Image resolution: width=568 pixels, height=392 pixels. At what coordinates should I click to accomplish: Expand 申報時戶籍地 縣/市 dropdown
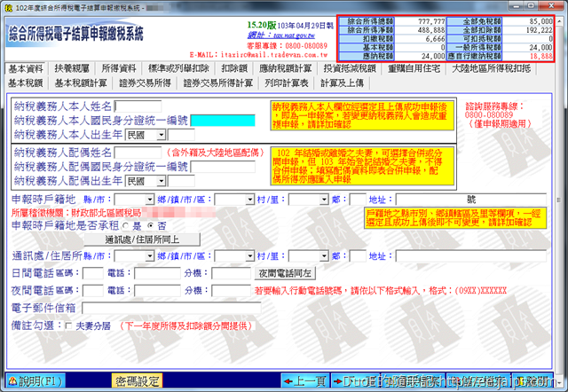[x=149, y=199]
